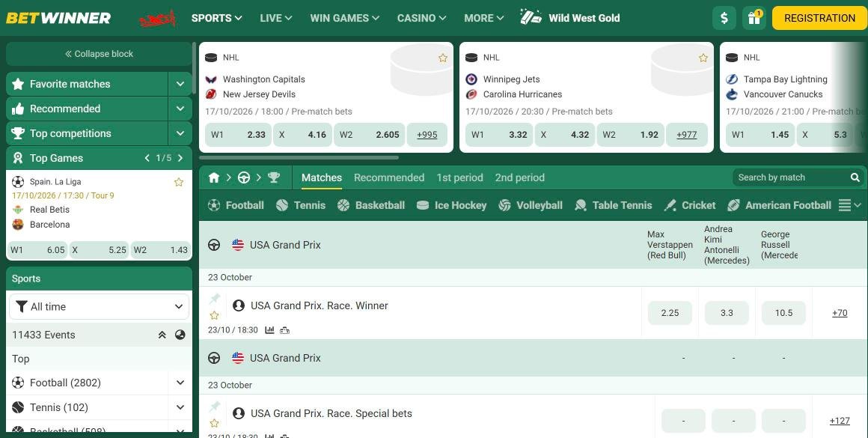Bet W1 6.05 on Real Betis

(37, 250)
